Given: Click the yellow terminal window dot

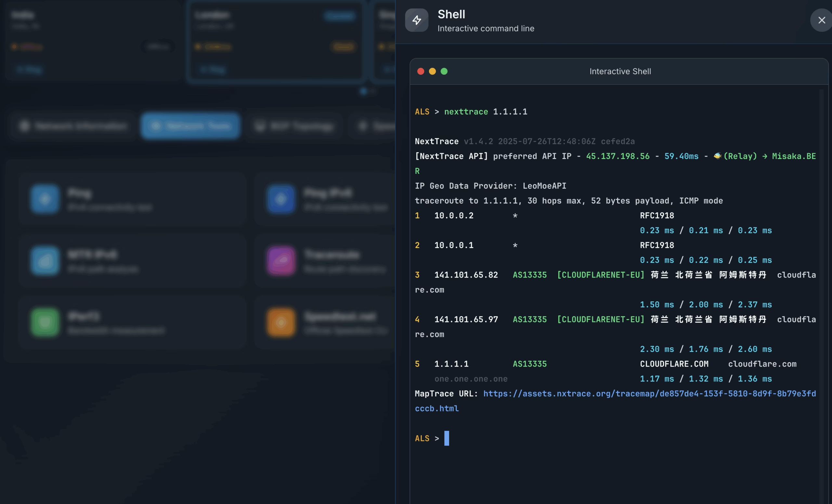Looking at the screenshot, I should pos(432,71).
